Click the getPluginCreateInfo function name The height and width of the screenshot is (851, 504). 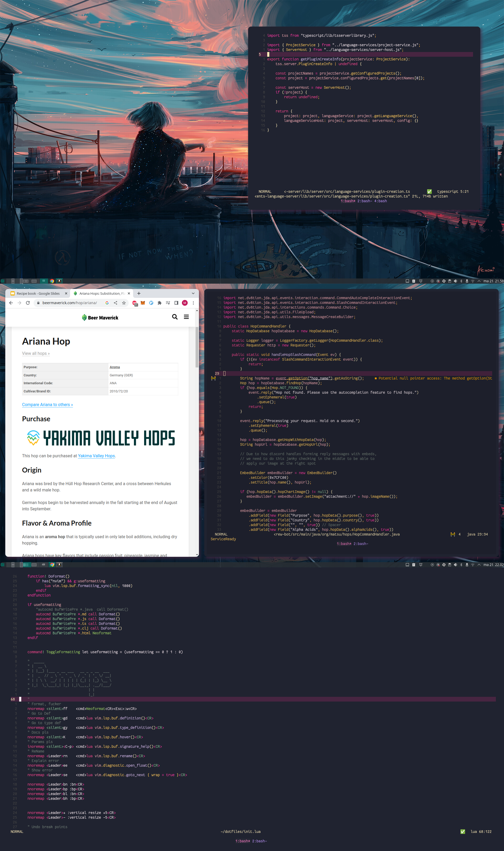click(x=321, y=59)
